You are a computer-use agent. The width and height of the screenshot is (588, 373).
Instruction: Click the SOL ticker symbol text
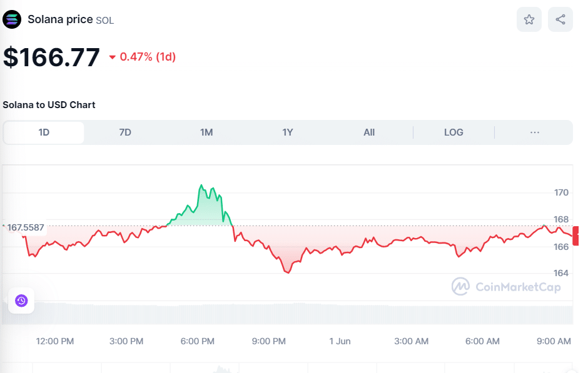[x=105, y=20]
